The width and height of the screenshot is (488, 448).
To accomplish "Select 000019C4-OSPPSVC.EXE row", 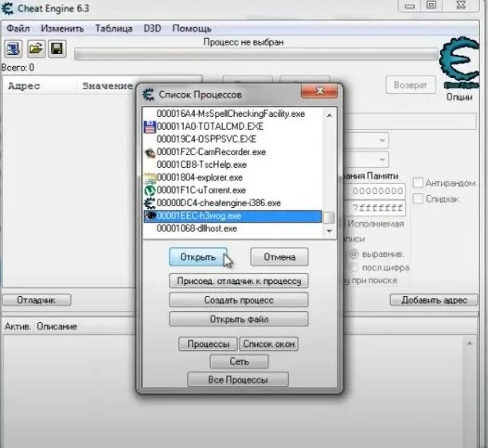I will click(x=233, y=139).
